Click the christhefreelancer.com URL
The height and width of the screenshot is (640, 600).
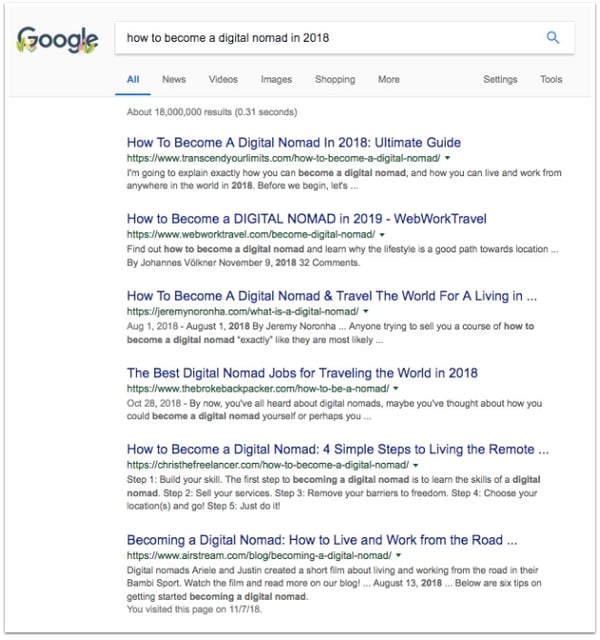[x=268, y=465]
